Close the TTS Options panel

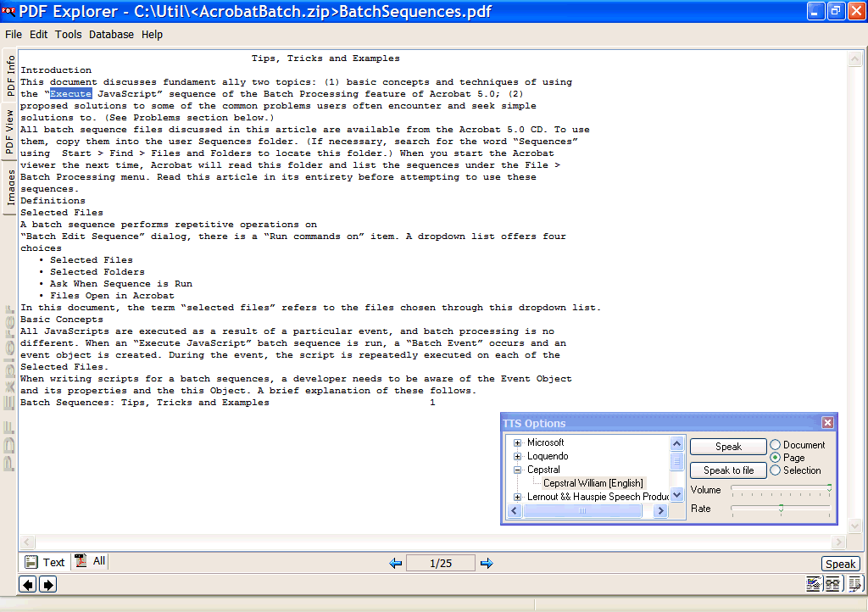click(x=827, y=423)
